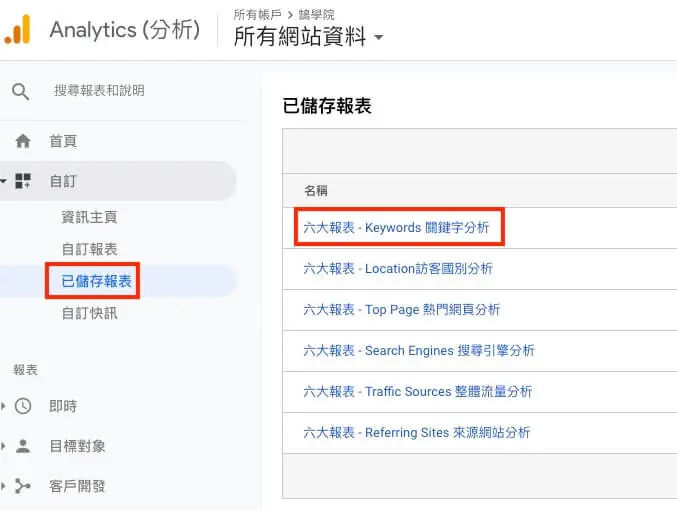Image resolution: width=677 pixels, height=511 pixels.
Task: Go to 首頁 in the sidebar
Action: point(63,141)
